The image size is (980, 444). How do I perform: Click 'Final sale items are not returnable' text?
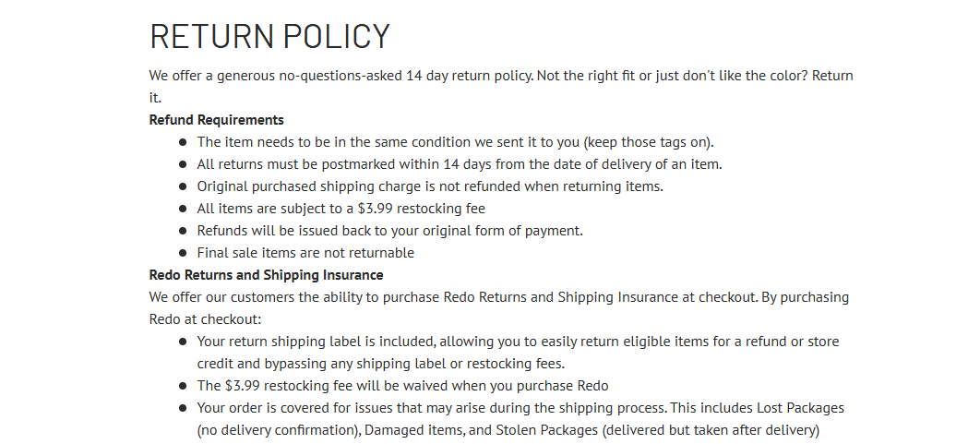pos(305,253)
